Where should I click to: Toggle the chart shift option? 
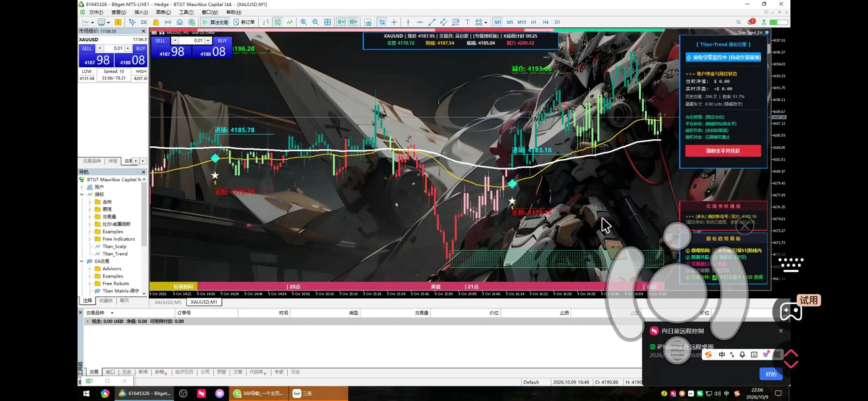point(353,22)
